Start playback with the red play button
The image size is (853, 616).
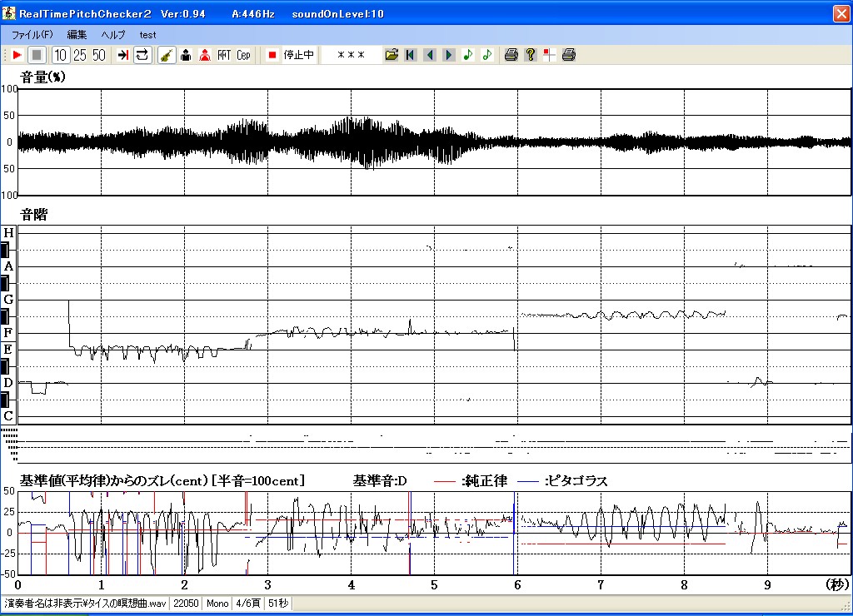17,55
